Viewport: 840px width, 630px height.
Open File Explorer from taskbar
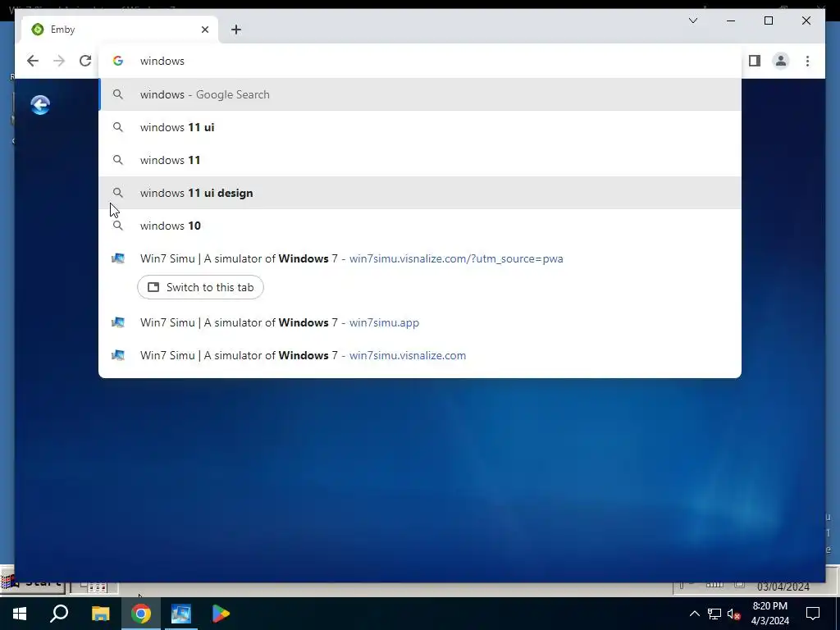pos(100,614)
